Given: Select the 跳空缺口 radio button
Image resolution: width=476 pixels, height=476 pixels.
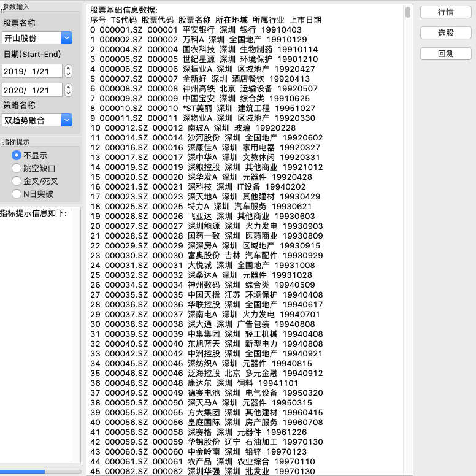Looking at the screenshot, I should [17, 168].
